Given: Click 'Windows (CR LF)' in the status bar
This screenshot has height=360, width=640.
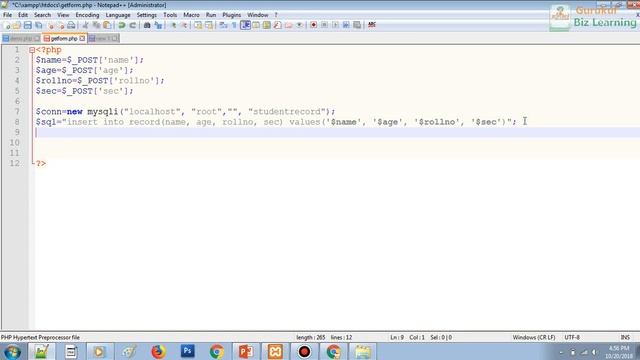Looking at the screenshot, I should [534, 338].
